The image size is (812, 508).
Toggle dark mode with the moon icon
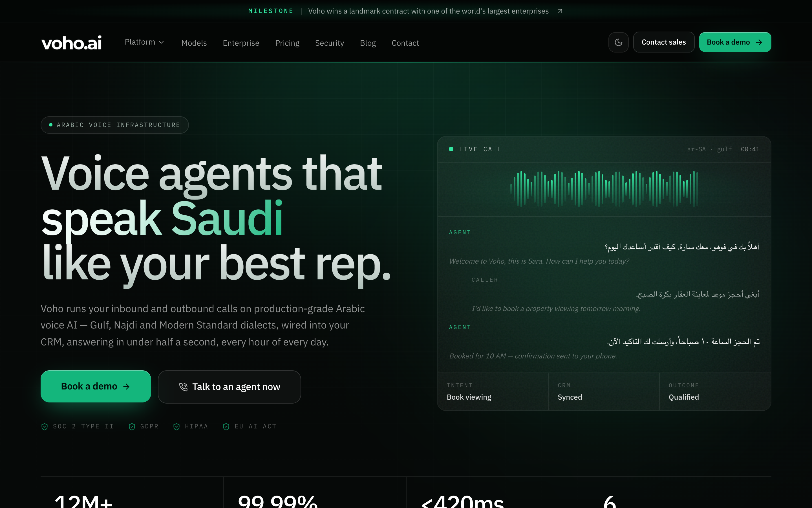(x=618, y=42)
